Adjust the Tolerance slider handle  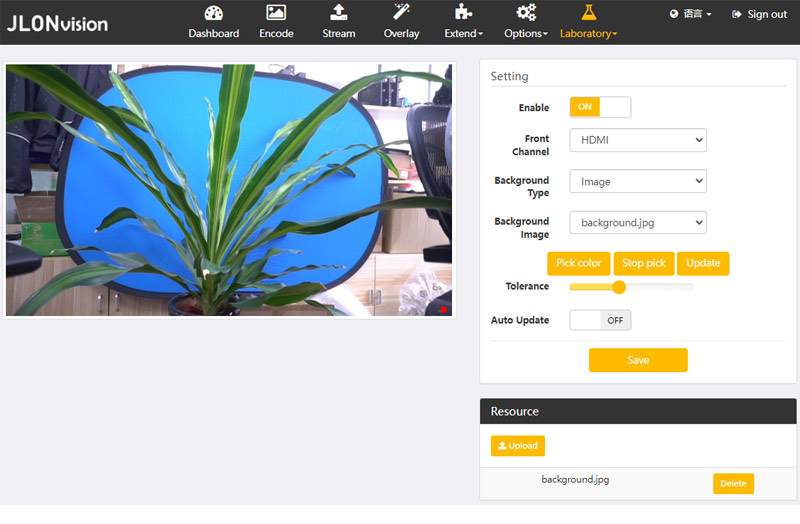click(x=618, y=287)
